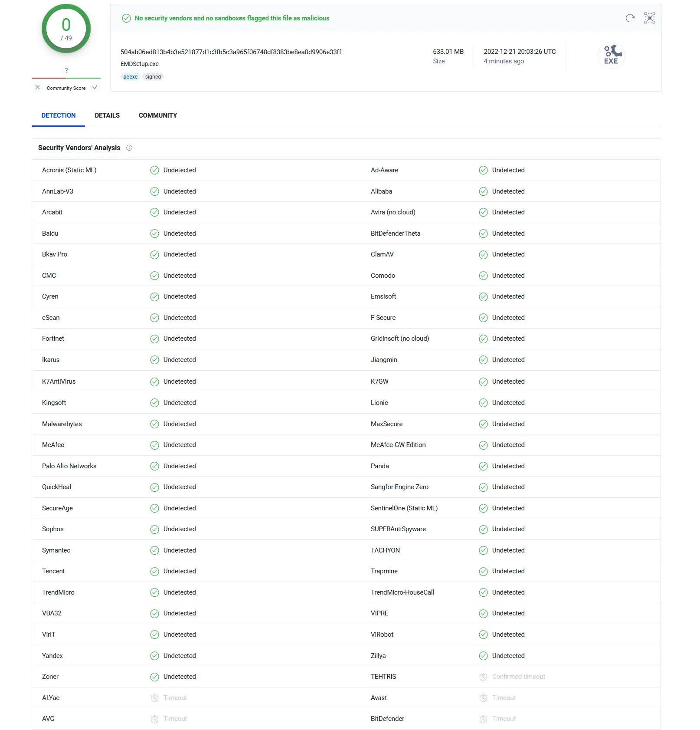This screenshot has height=730, width=700.
Task: Click the Undetected status for Zoner
Action: 180,677
